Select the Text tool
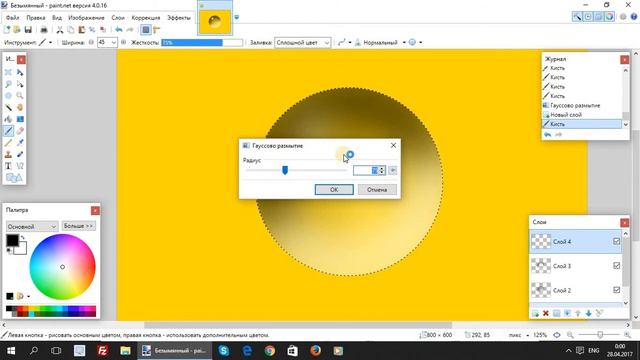Image resolution: width=640 pixels, height=360 pixels. (x=8, y=166)
